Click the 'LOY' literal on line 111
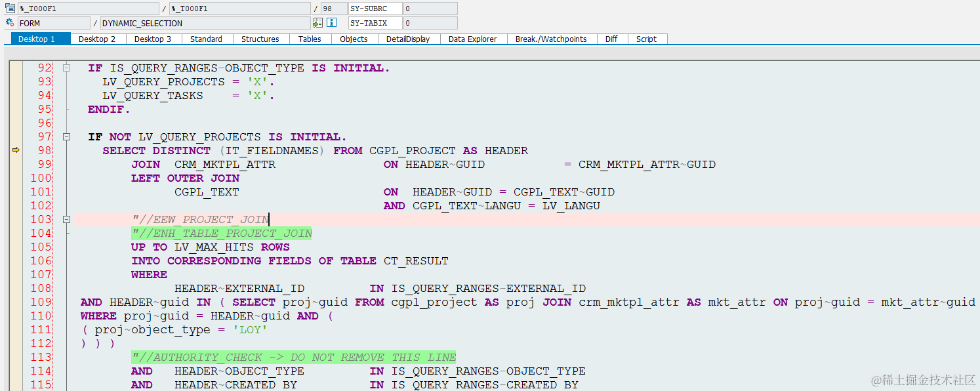The width and height of the screenshot is (980, 391). [x=250, y=330]
